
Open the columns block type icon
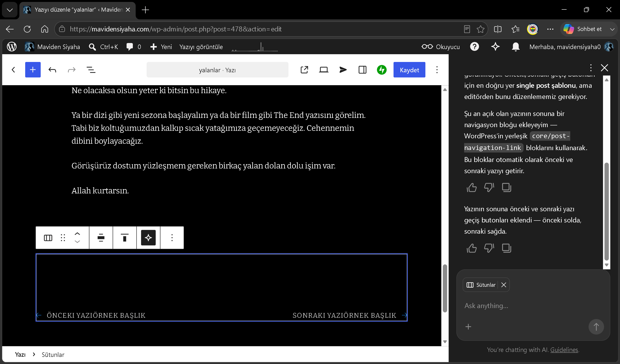(48, 238)
